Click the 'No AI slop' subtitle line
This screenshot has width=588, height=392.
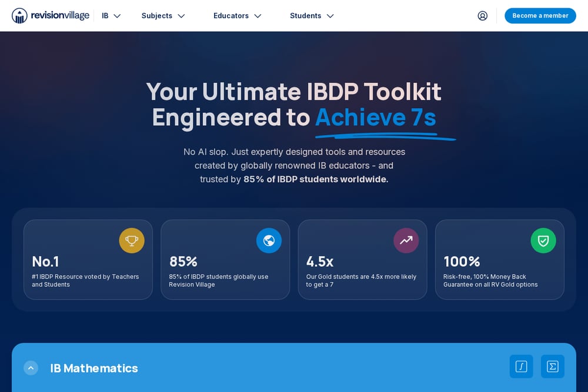[x=294, y=152]
